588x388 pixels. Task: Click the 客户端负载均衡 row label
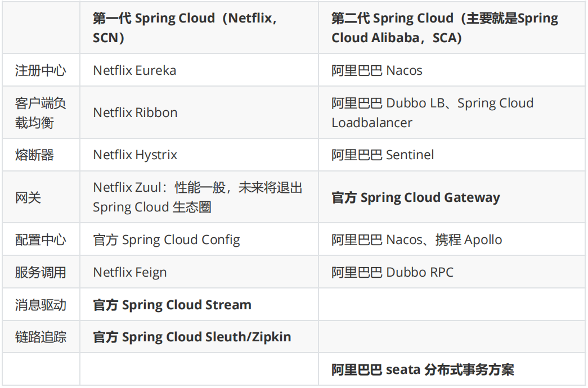[x=41, y=112]
